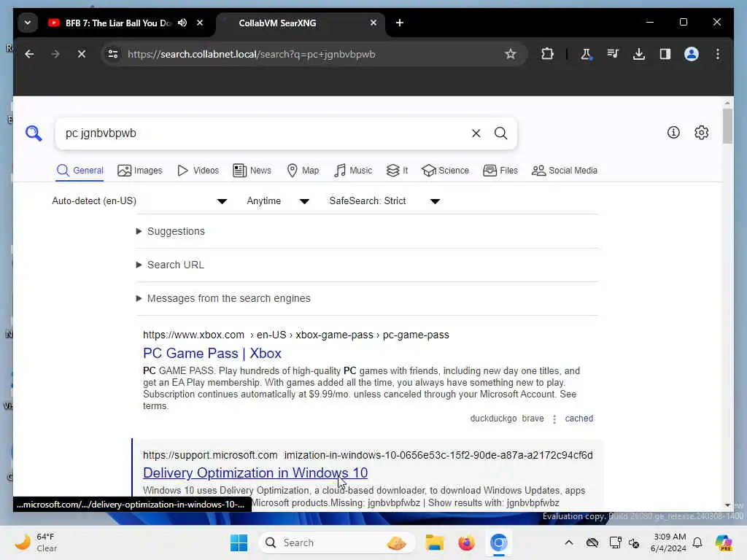The height and width of the screenshot is (560, 747).
Task: Open File Explorer from taskbar
Action: [x=435, y=542]
